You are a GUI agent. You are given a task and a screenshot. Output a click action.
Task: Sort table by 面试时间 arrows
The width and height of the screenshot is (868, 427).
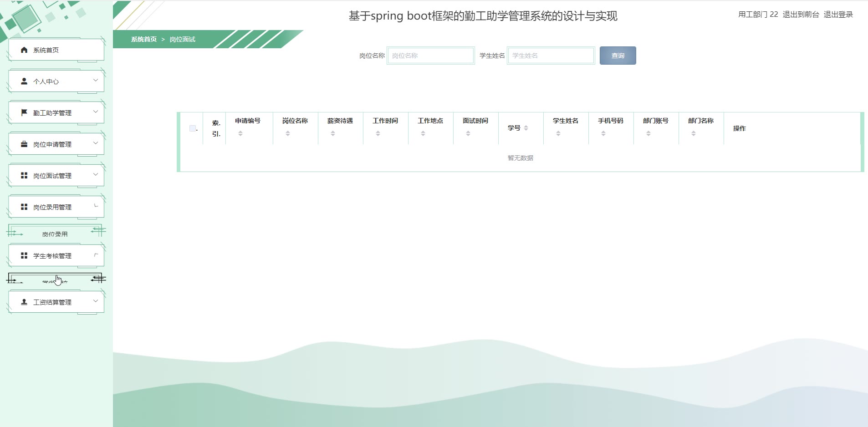coord(468,133)
